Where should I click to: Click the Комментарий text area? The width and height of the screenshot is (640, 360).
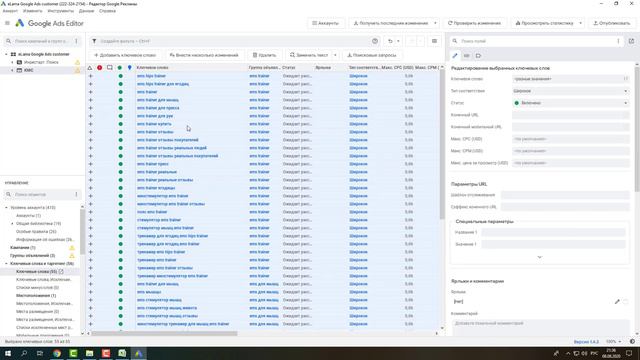click(540, 327)
